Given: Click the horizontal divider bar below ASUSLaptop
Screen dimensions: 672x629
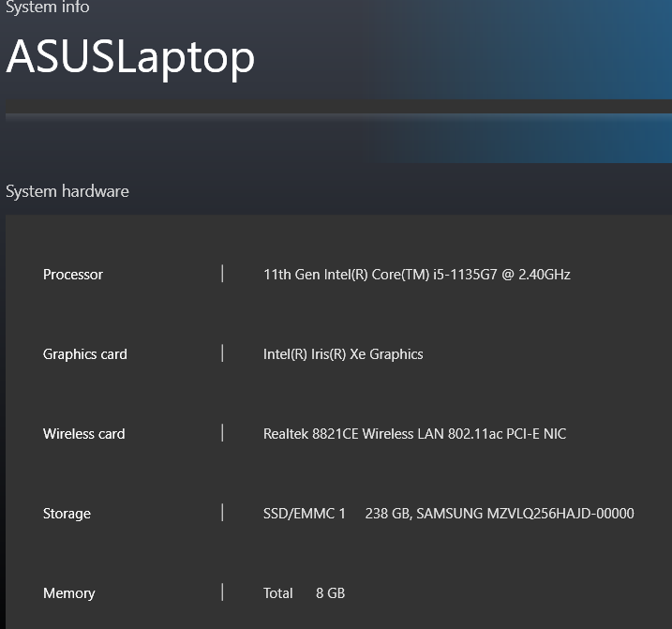Looking at the screenshot, I should click(x=336, y=116).
